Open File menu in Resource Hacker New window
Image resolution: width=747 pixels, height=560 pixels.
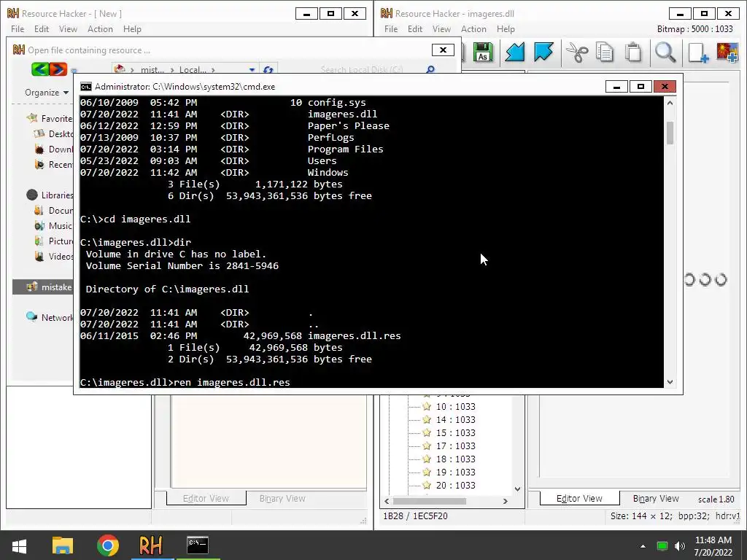(18, 29)
